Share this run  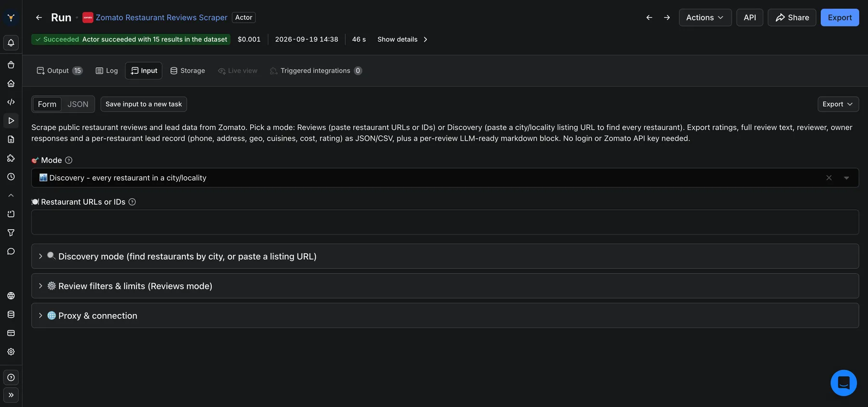tap(792, 18)
